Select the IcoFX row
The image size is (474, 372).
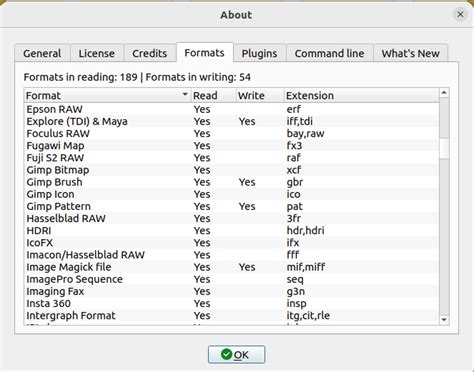(x=232, y=243)
